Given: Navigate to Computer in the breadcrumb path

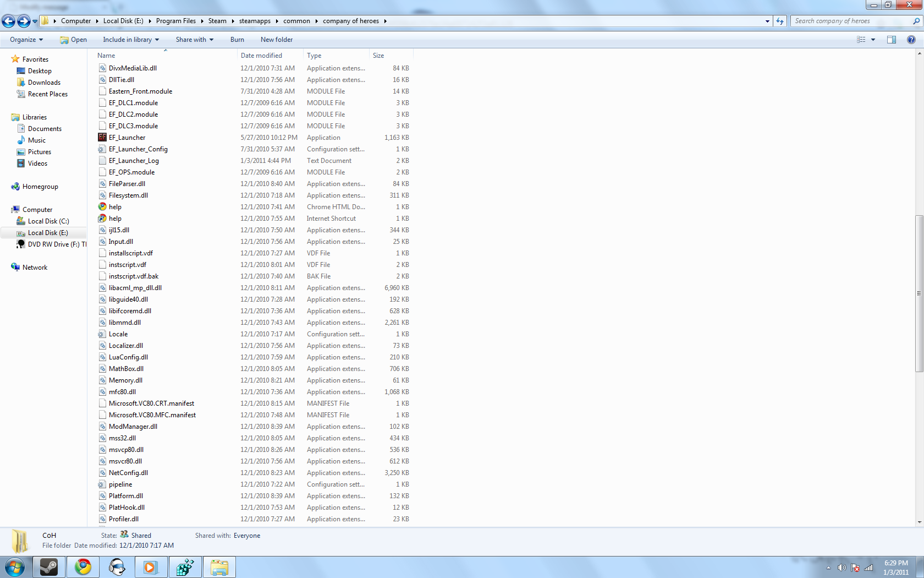Looking at the screenshot, I should (x=76, y=21).
